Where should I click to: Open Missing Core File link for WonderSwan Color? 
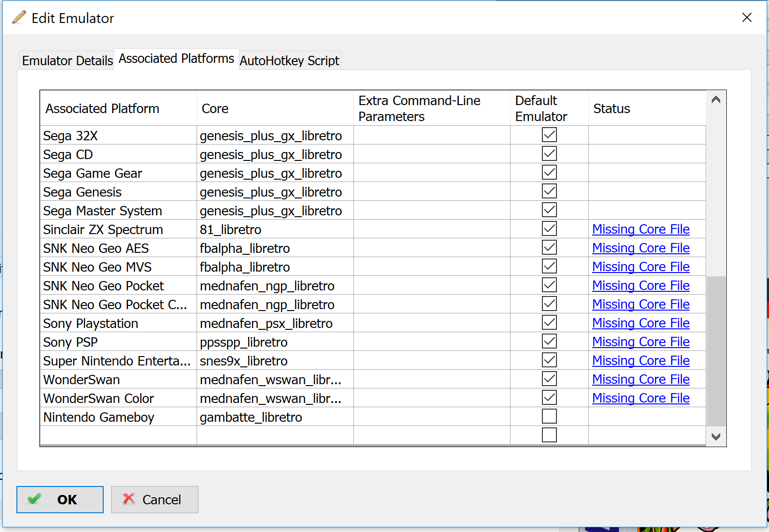pos(641,398)
